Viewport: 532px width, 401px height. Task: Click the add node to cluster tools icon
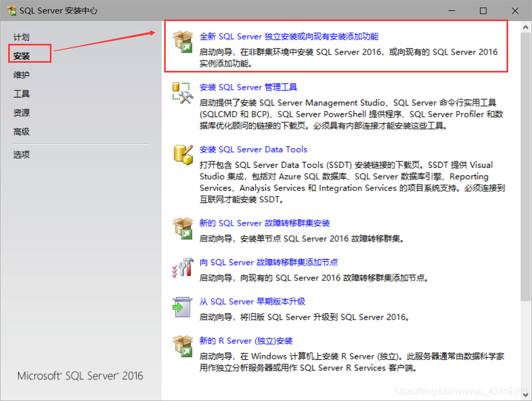[183, 267]
